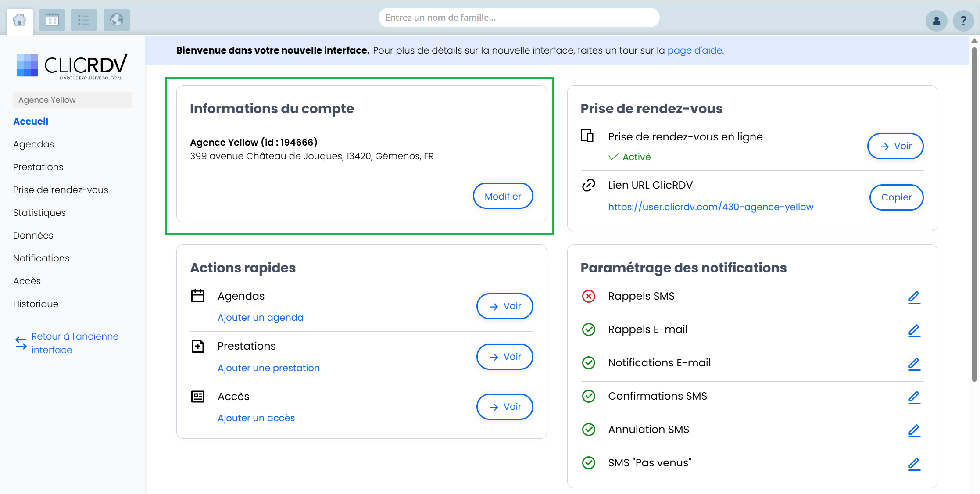Image resolution: width=980 pixels, height=494 pixels.
Task: Click the search field for family names
Action: [519, 18]
